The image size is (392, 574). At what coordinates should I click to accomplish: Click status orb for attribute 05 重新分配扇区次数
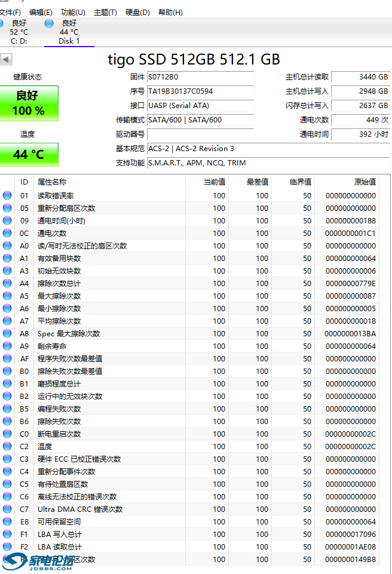[7, 208]
